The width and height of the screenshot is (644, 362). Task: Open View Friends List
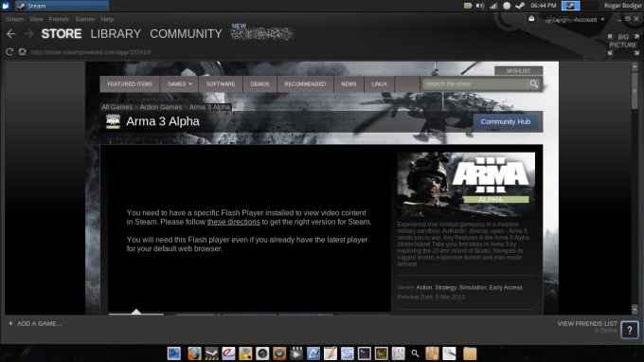(x=587, y=324)
